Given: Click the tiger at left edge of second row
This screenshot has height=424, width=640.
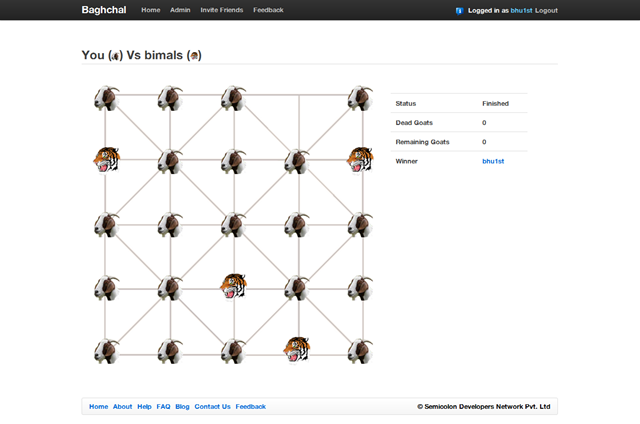Looking at the screenshot, I should pyautogui.click(x=107, y=160).
